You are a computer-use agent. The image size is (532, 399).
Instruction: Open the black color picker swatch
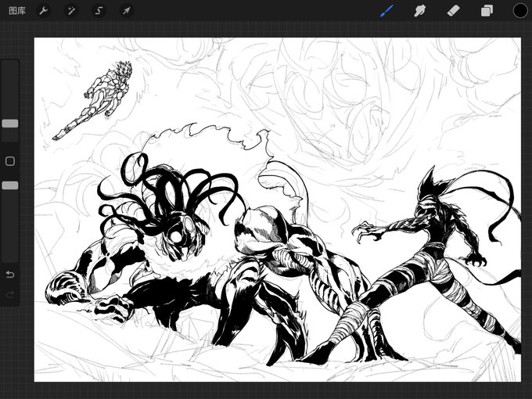(520, 10)
